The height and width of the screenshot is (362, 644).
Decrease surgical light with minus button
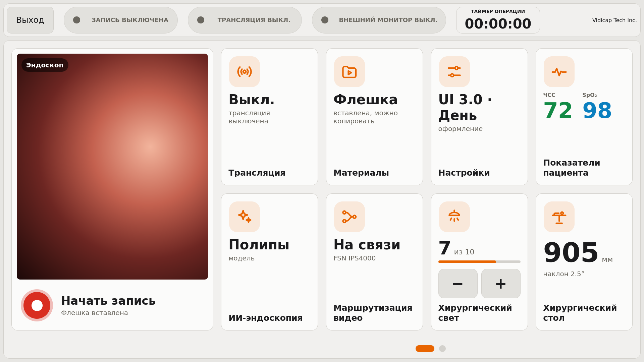(x=458, y=284)
